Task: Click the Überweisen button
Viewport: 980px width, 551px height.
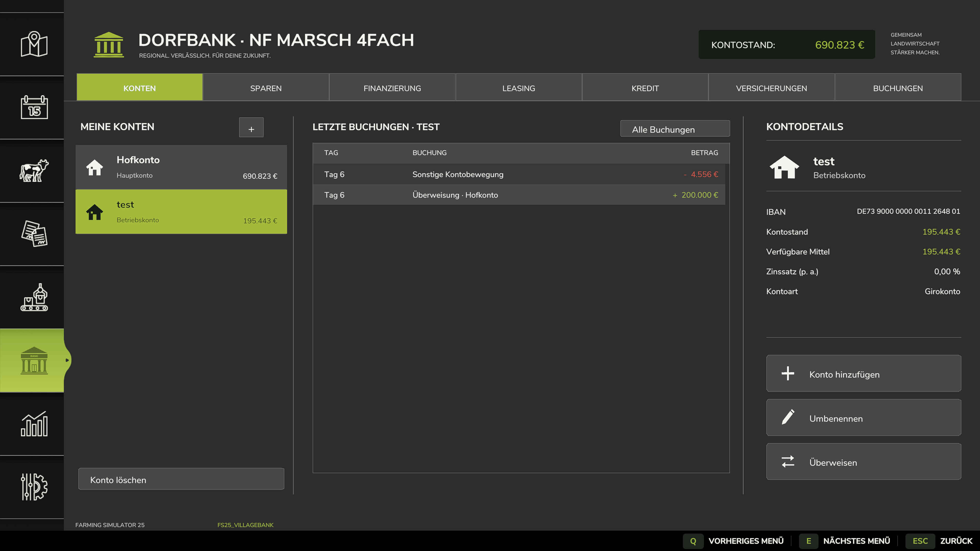Action: 864,462
